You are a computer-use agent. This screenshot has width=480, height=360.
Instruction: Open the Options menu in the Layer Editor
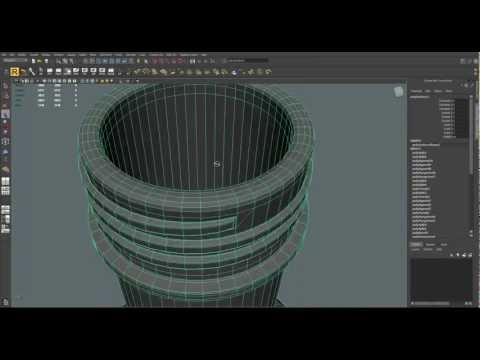(428, 249)
